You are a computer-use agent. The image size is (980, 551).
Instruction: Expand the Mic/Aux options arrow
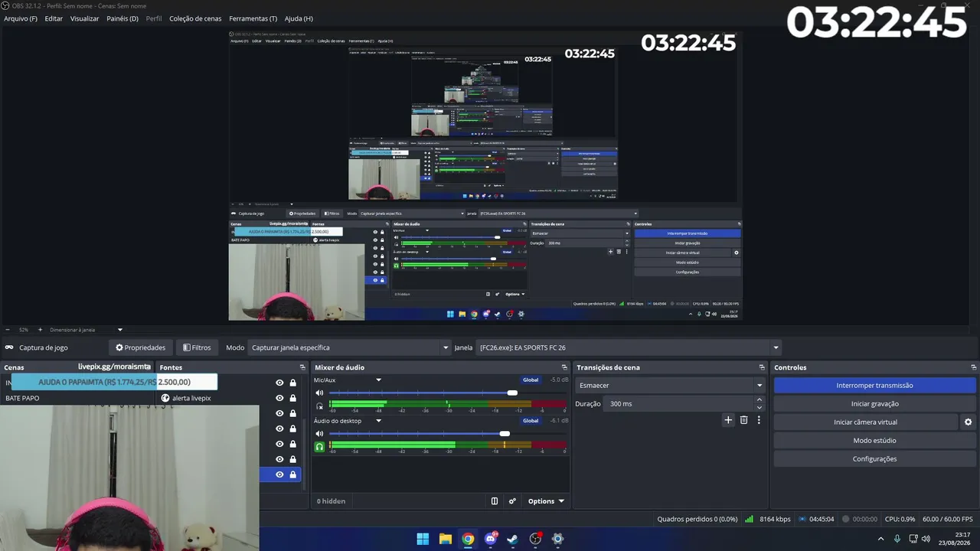pos(378,380)
